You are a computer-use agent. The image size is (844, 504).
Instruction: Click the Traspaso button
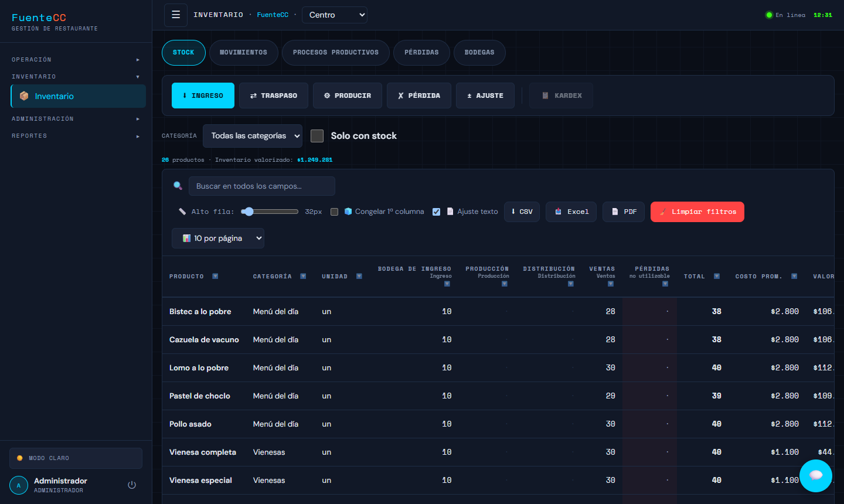pos(274,96)
